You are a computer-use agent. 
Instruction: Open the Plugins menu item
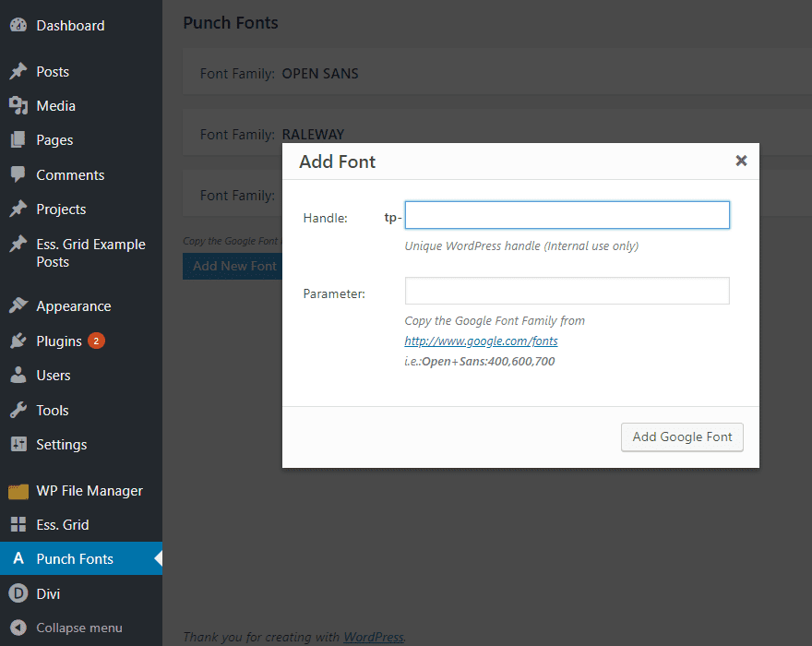[59, 341]
